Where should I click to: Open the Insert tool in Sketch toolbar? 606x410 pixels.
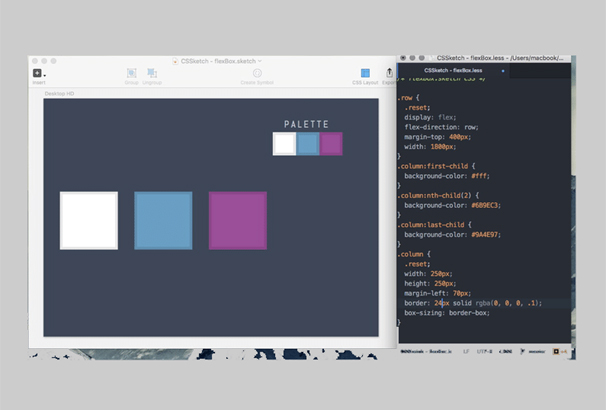pyautogui.click(x=37, y=73)
